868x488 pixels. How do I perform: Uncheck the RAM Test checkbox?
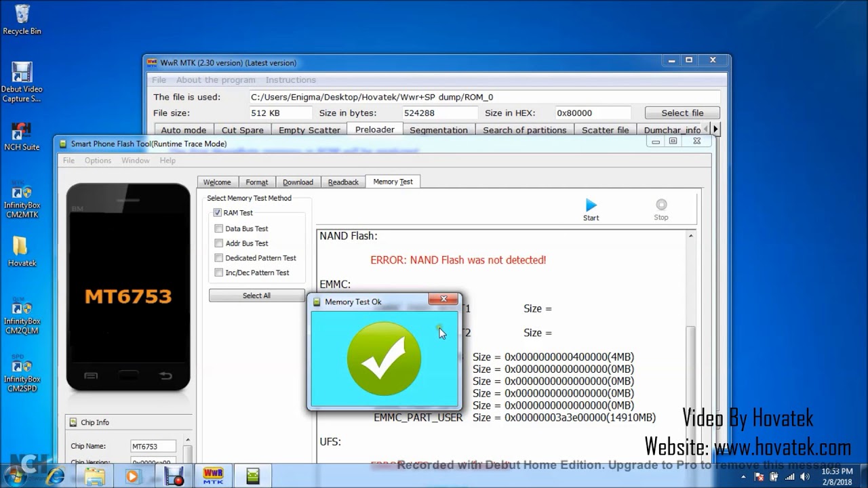pyautogui.click(x=218, y=213)
